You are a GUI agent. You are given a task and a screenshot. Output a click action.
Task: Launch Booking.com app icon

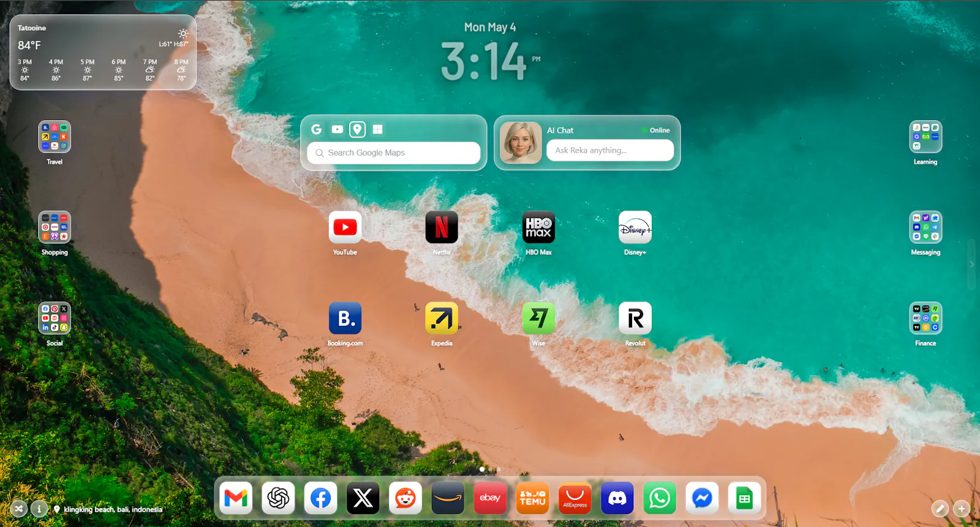[345, 318]
